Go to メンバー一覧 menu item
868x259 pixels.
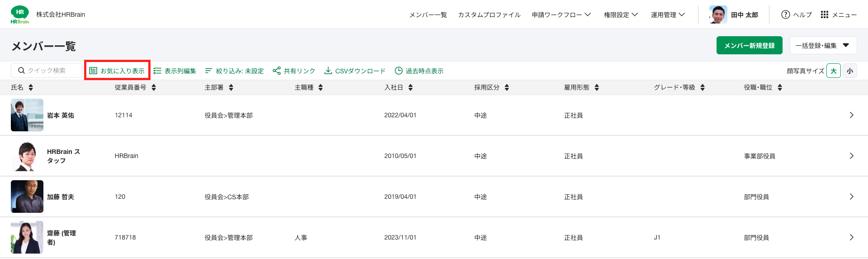coord(428,14)
